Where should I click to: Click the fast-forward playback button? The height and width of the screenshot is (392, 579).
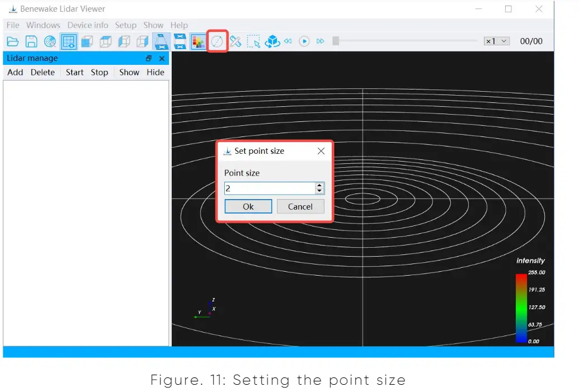click(320, 41)
